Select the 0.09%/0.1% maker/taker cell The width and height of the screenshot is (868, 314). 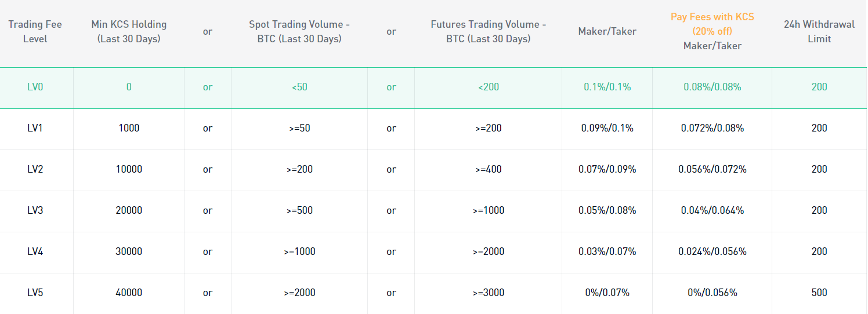(x=607, y=128)
